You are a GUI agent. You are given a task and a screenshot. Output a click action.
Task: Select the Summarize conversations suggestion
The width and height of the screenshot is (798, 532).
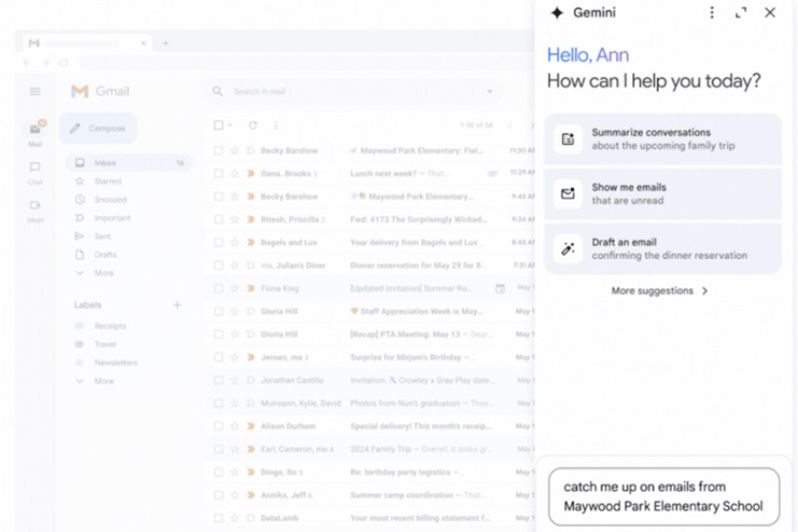tap(663, 139)
